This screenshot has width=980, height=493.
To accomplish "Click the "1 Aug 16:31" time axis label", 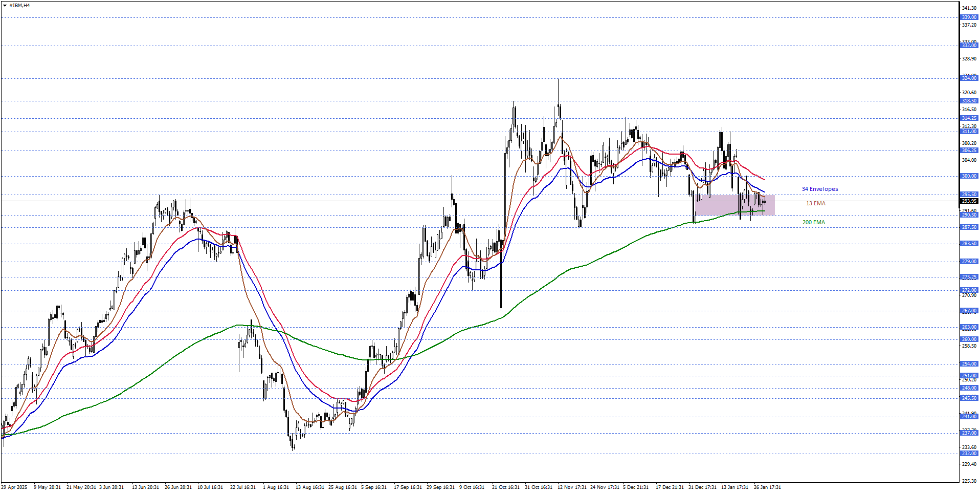I will 276,487.
